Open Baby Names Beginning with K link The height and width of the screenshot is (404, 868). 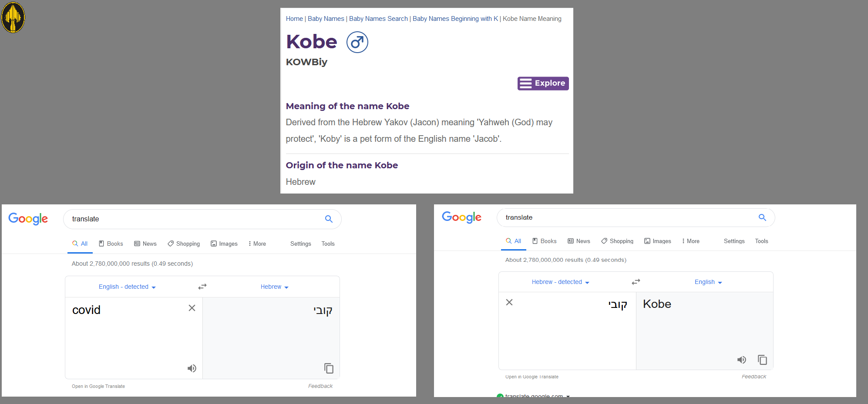click(x=455, y=19)
